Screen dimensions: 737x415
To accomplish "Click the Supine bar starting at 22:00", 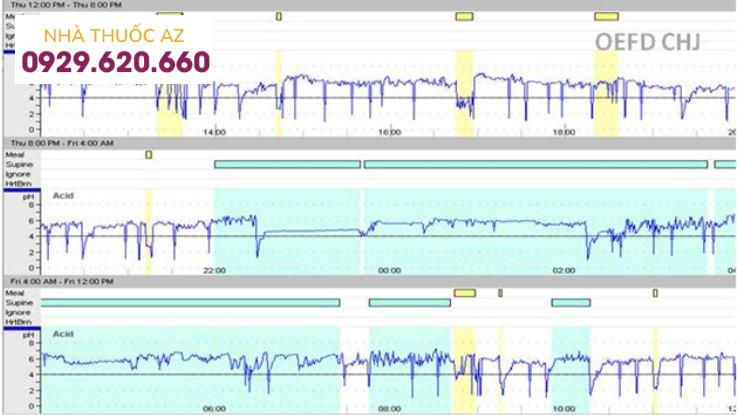I will coord(287,164).
